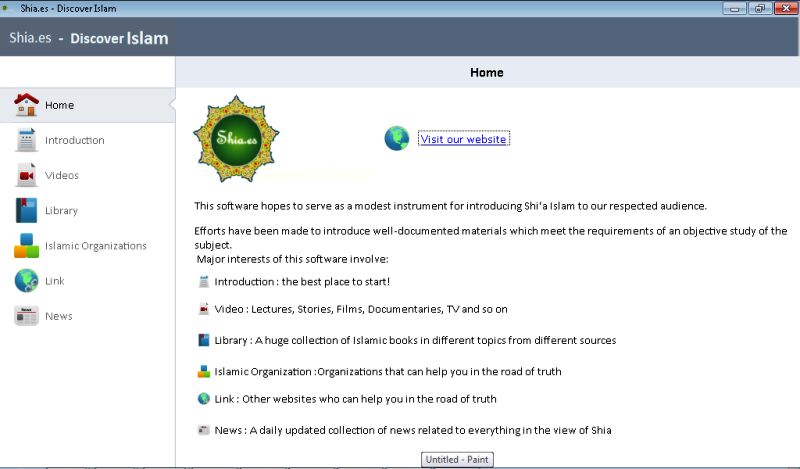Open the Visit our website link
This screenshot has height=469, width=800.
[463, 139]
